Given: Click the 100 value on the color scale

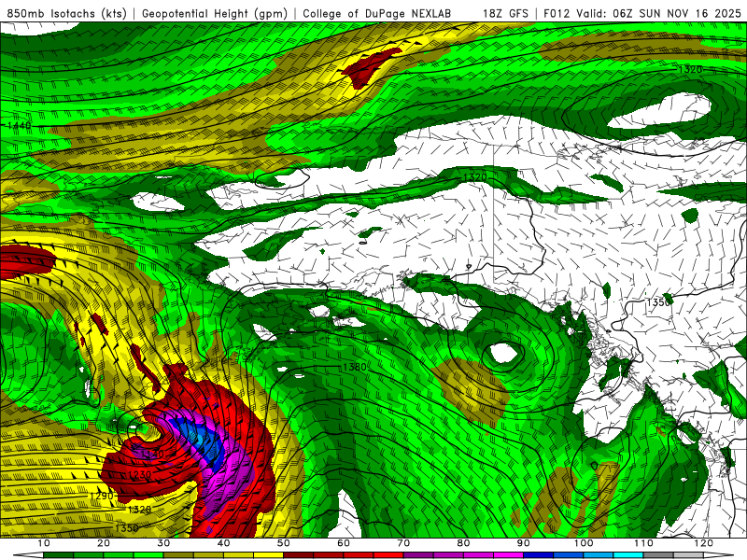Looking at the screenshot, I should coord(584,543).
